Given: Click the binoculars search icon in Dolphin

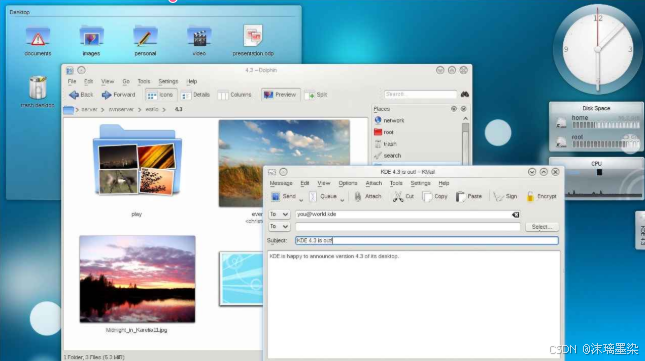Looking at the screenshot, I should [x=465, y=94].
